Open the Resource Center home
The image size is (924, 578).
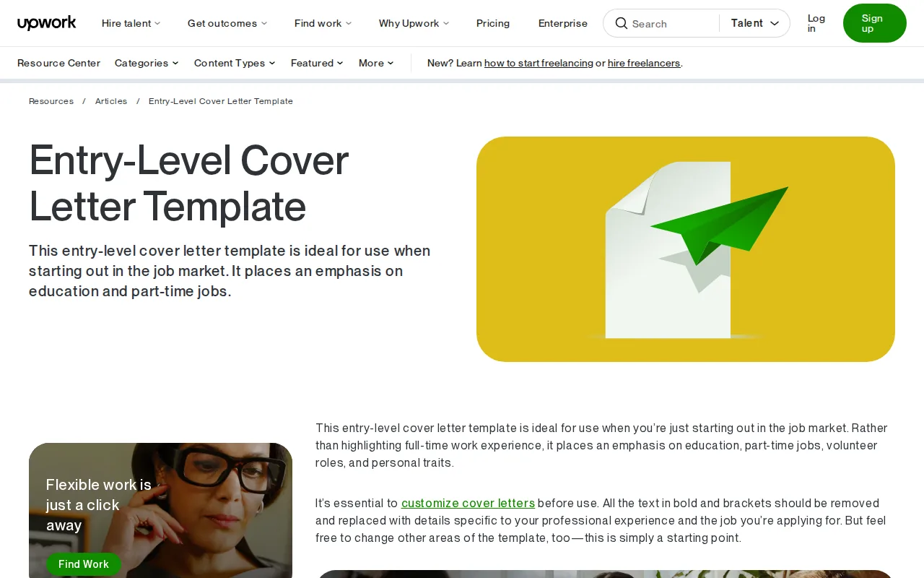click(x=59, y=63)
